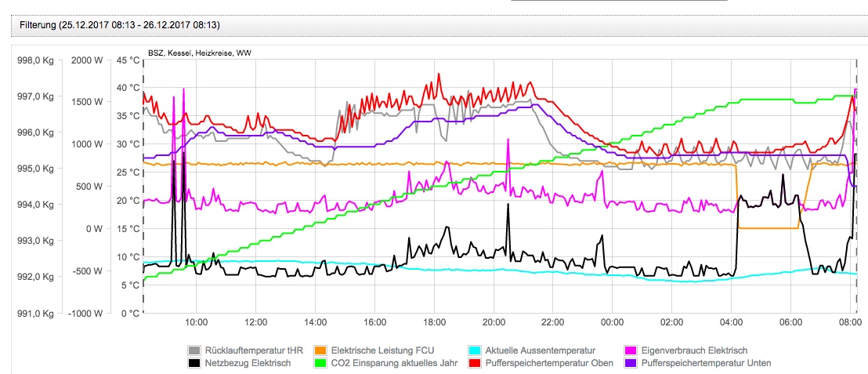The image size is (868, 374).
Task: Click the 25 °C axis label
Action: [128, 172]
